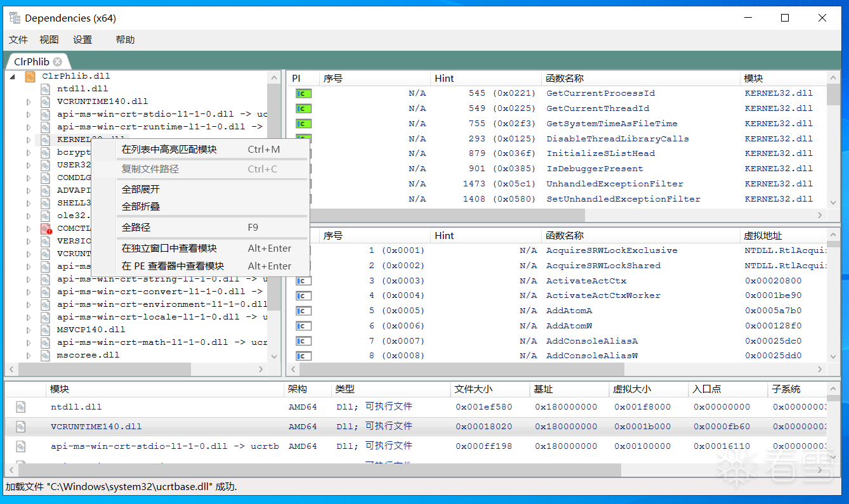Image resolution: width=849 pixels, height=504 pixels.
Task: Click the file size value 0x001ef580
Action: click(484, 407)
